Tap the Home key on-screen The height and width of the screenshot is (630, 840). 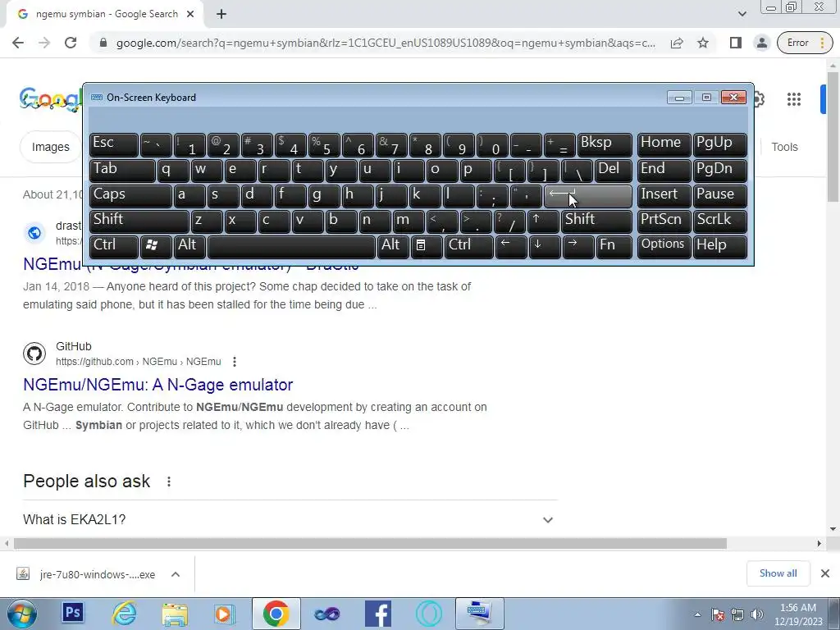tap(664, 144)
